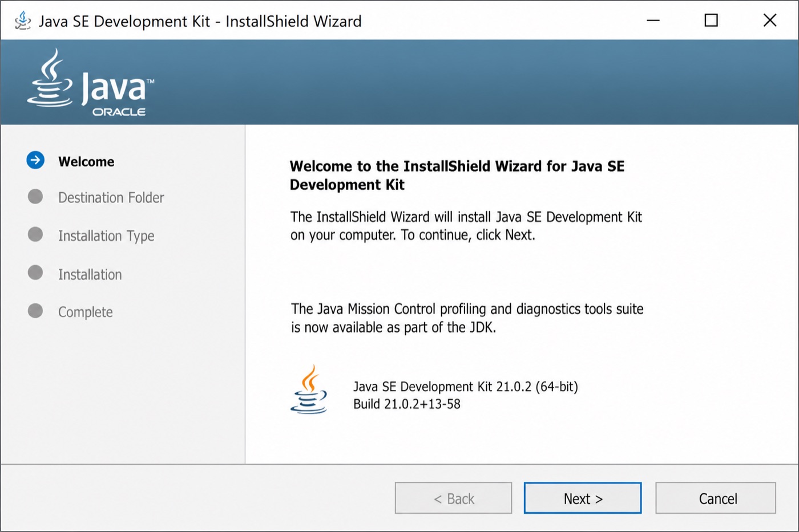Click the window title 'Java SE Development Kit - InstallShield Wizard'

click(200, 21)
